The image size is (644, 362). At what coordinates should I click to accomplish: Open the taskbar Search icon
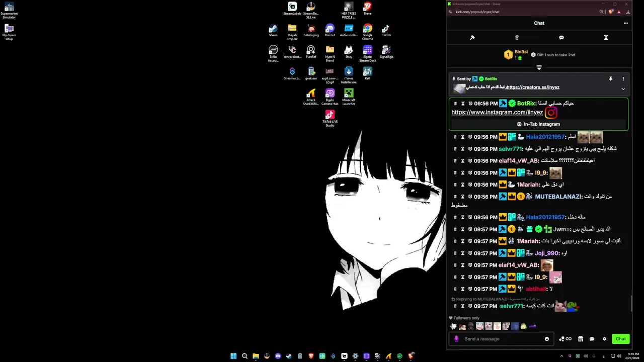(245, 356)
